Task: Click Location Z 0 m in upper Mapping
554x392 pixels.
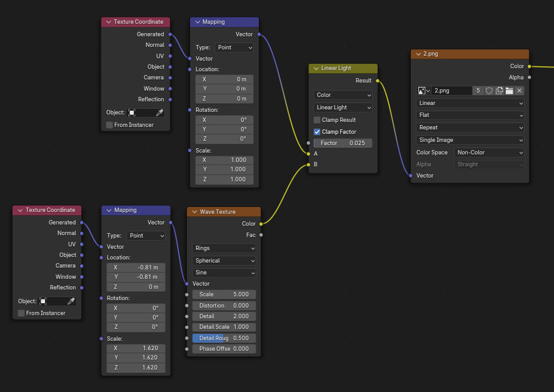Action: tap(224, 99)
